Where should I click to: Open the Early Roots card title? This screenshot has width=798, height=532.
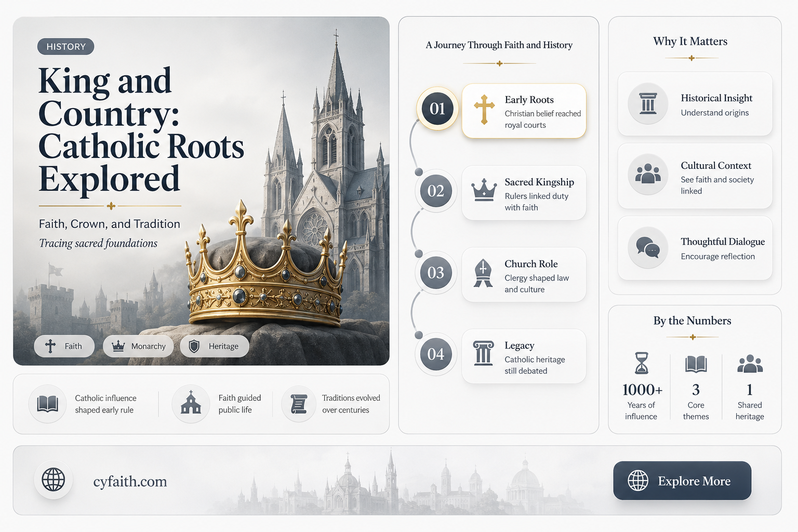point(529,100)
